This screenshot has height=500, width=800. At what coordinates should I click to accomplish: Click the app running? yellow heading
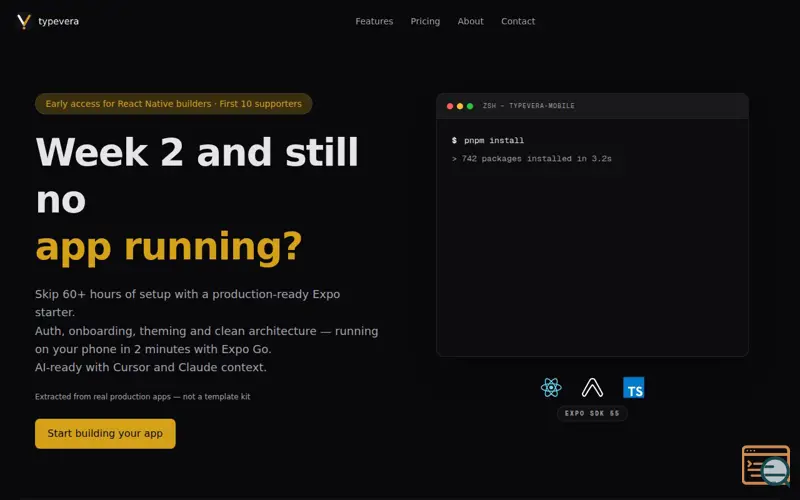pyautogui.click(x=169, y=247)
